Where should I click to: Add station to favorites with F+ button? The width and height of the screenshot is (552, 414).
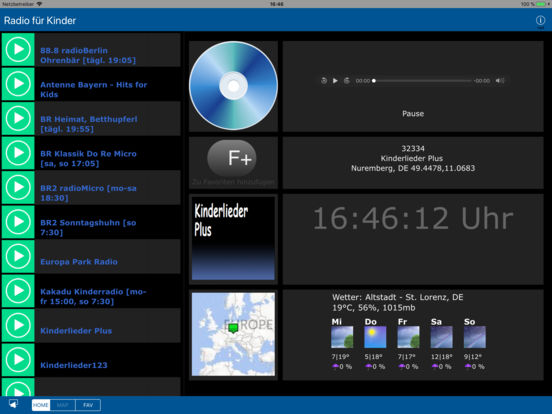[232, 158]
